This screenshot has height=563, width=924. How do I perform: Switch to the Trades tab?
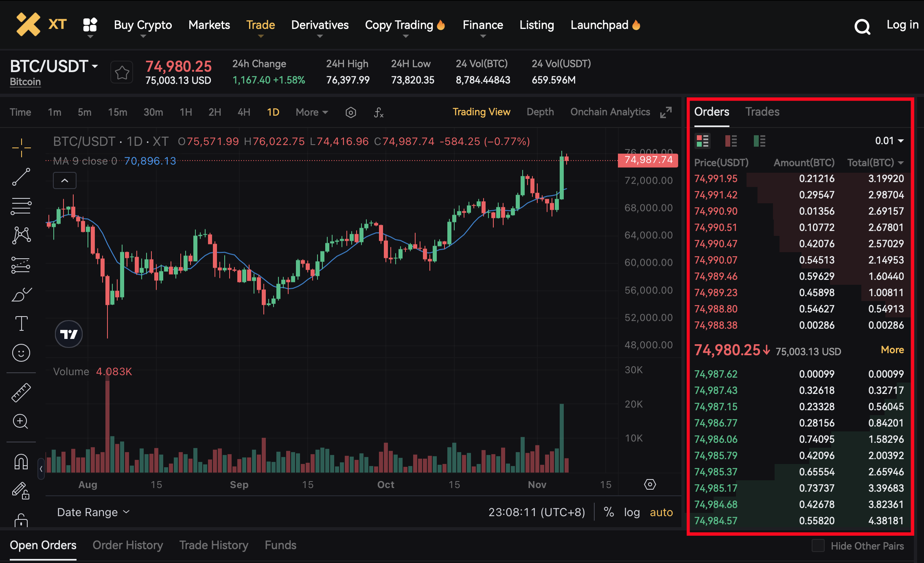tap(762, 112)
